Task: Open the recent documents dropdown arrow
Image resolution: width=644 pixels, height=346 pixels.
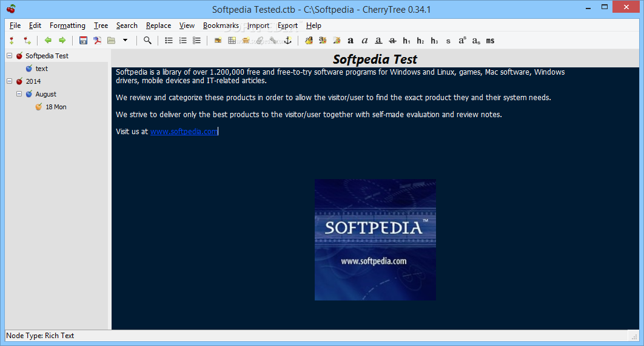Action: pos(126,40)
